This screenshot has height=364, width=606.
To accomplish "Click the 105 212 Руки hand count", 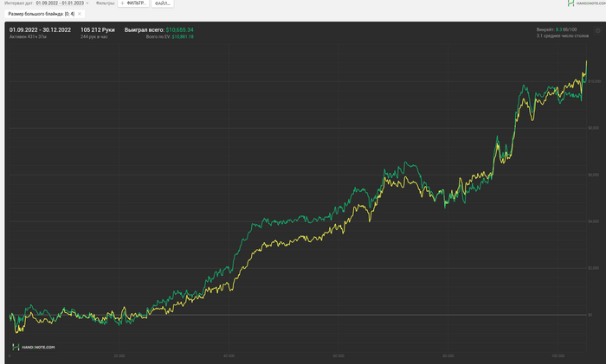I will [x=97, y=29].
